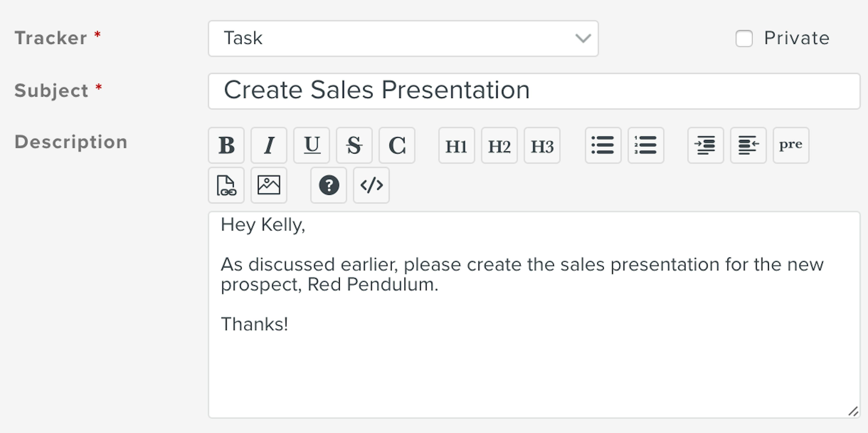868x433 pixels.
Task: Click into the Subject text field
Action: tap(534, 91)
